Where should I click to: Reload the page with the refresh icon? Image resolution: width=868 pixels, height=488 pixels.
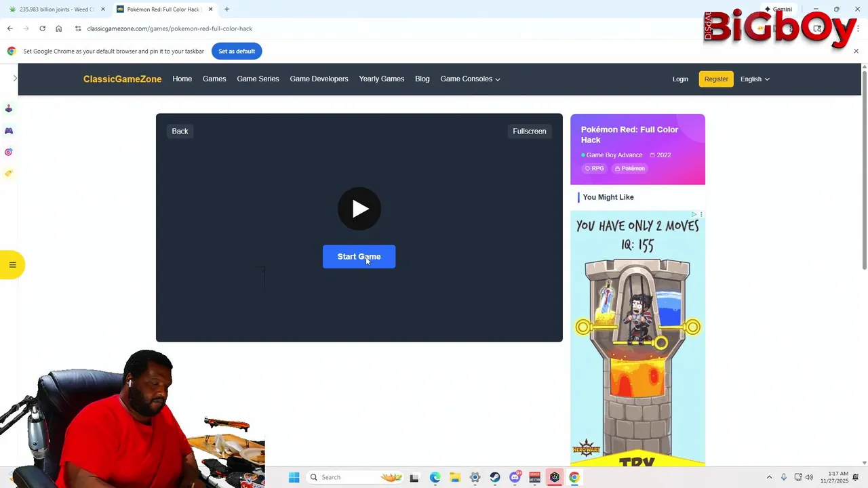(42, 28)
